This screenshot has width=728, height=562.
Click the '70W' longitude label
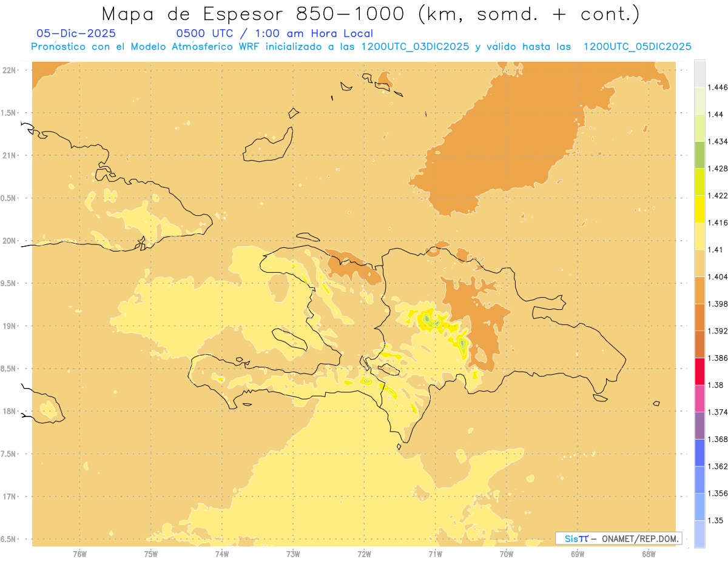[x=507, y=554]
